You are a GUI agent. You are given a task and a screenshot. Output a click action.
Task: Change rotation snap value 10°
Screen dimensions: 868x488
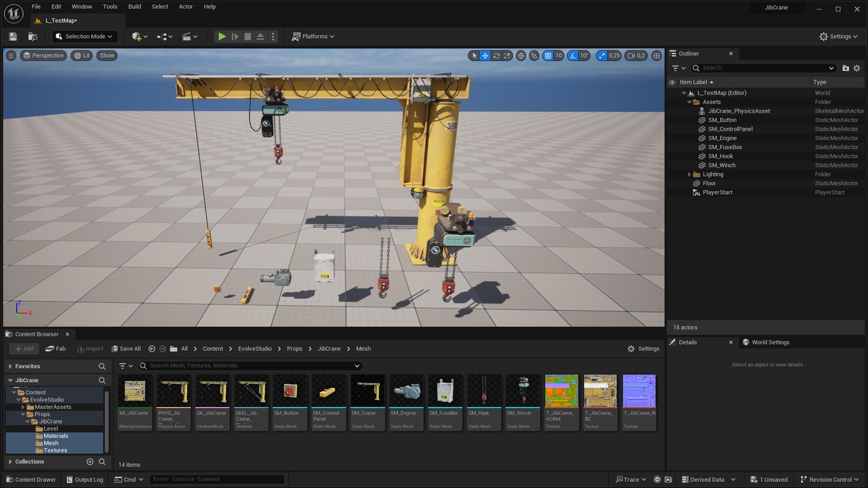point(585,56)
